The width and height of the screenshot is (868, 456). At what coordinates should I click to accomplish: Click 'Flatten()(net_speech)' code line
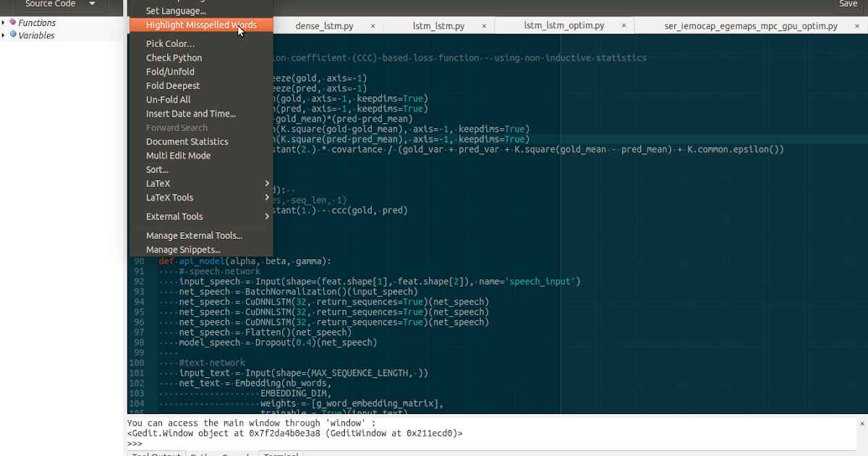pyautogui.click(x=265, y=332)
